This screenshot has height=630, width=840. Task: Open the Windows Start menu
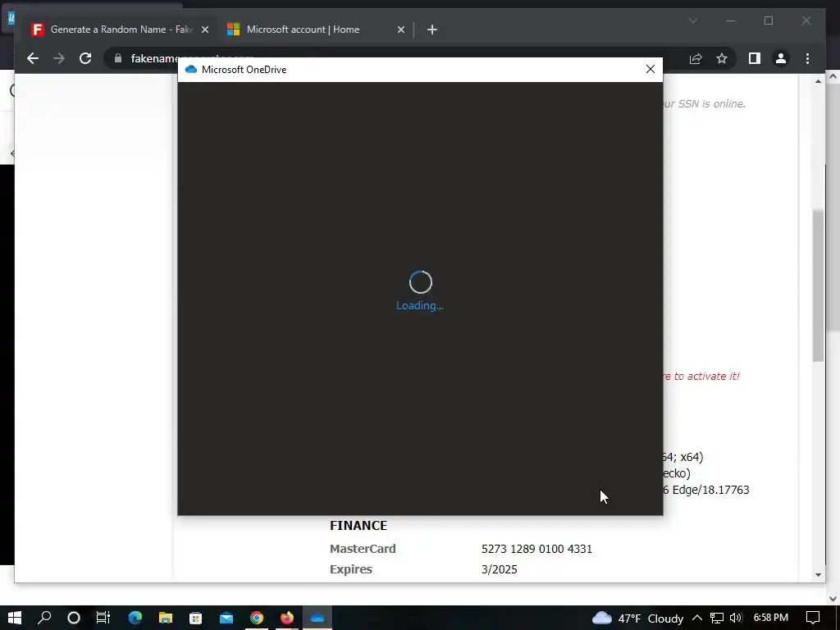tap(15, 618)
